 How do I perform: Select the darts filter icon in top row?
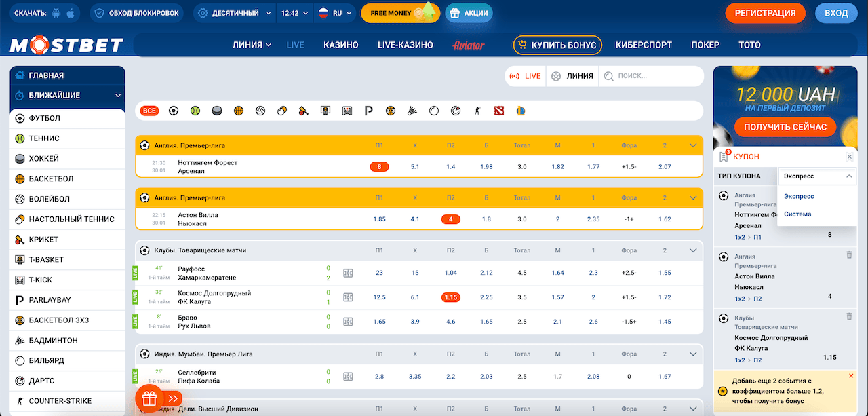(x=455, y=111)
